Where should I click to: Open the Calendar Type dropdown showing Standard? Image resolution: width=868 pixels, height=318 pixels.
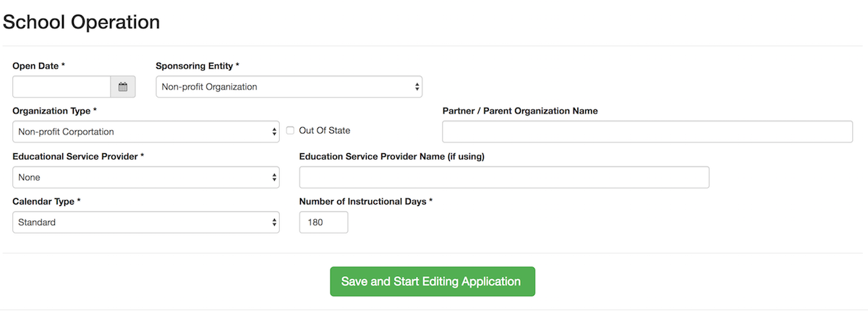point(146,222)
